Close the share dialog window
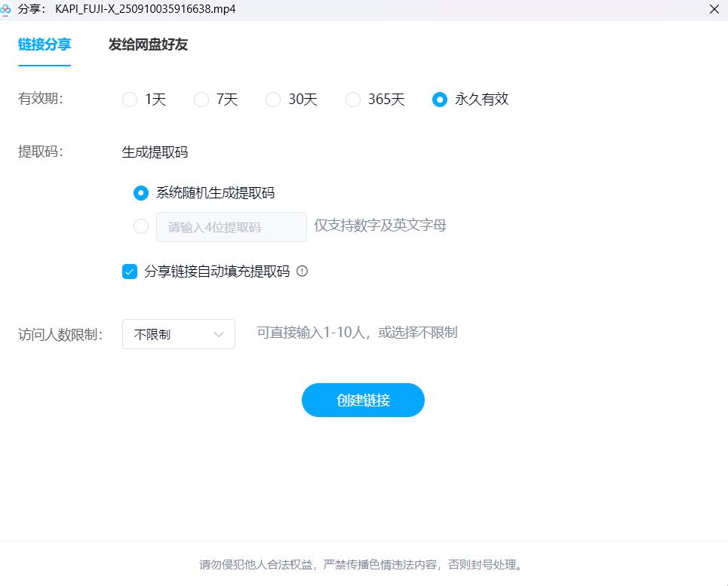Viewport: 728px width, 586px height. [714, 9]
